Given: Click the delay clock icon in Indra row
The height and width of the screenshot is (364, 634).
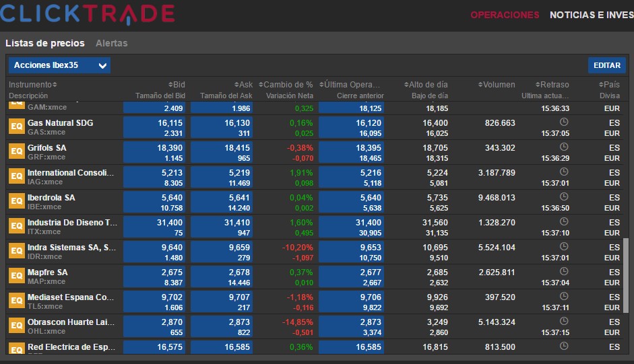Looking at the screenshot, I should point(564,246).
